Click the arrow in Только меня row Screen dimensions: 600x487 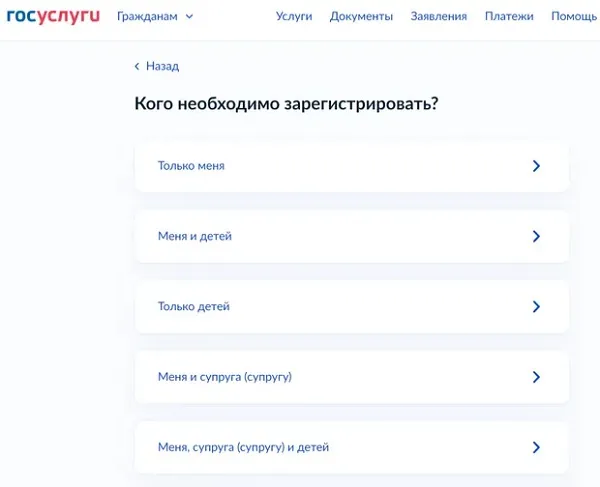coord(536,166)
